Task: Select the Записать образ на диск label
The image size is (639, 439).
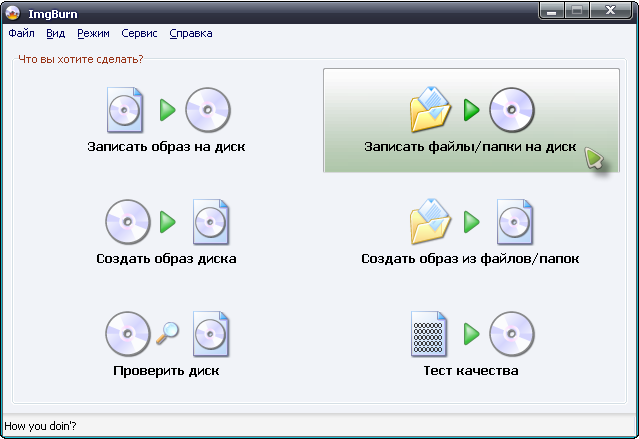Action: click(166, 147)
